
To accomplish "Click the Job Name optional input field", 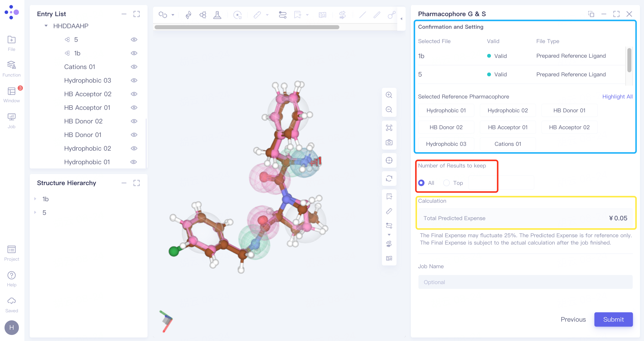I will tap(525, 282).
